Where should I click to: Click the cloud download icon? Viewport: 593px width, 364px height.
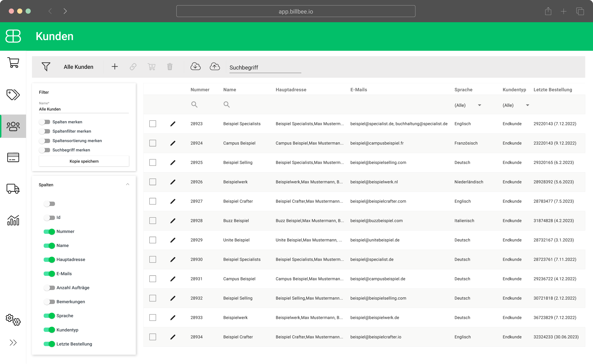click(195, 66)
